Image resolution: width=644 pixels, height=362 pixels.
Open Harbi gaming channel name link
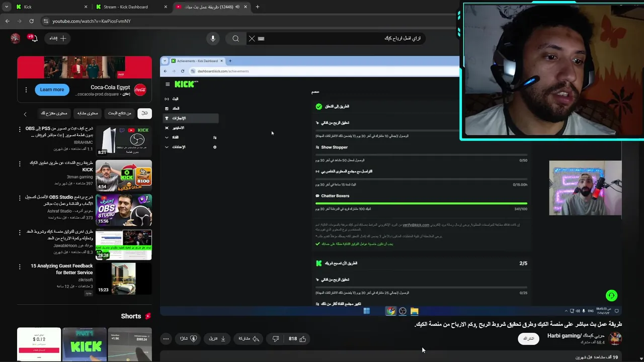[x=576, y=335]
